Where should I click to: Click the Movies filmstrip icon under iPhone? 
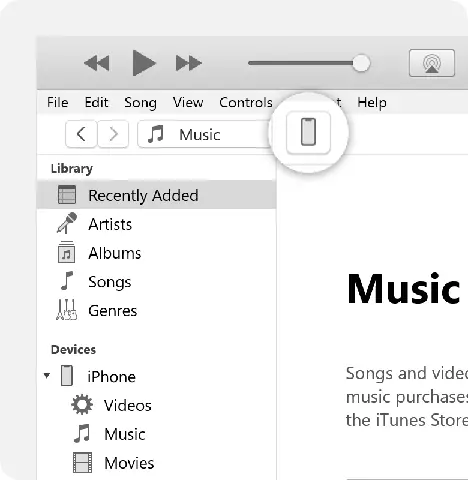82,462
